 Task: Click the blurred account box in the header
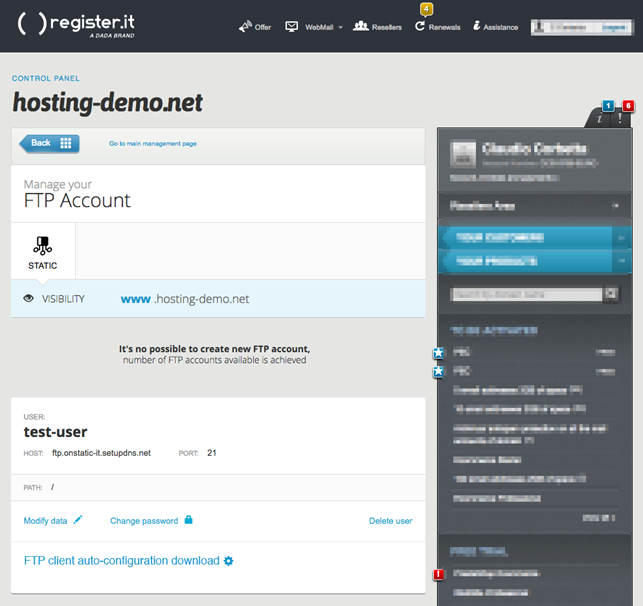point(581,27)
